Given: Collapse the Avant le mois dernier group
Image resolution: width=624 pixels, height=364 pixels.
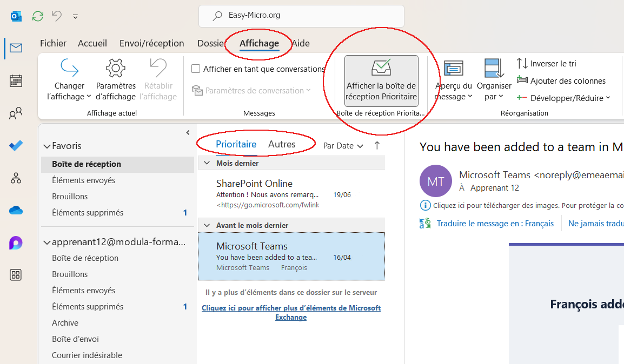Looking at the screenshot, I should coord(207,225).
